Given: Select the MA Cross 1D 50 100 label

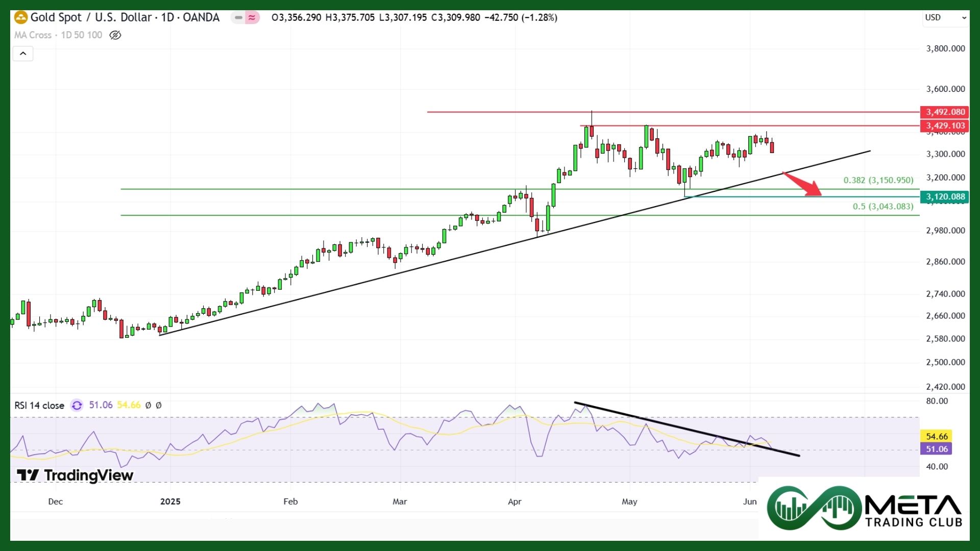Looking at the screenshot, I should tap(58, 35).
